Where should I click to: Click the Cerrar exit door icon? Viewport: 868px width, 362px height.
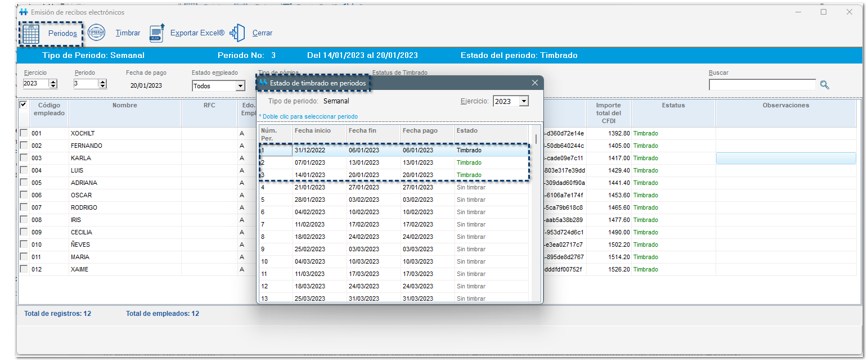(x=238, y=33)
